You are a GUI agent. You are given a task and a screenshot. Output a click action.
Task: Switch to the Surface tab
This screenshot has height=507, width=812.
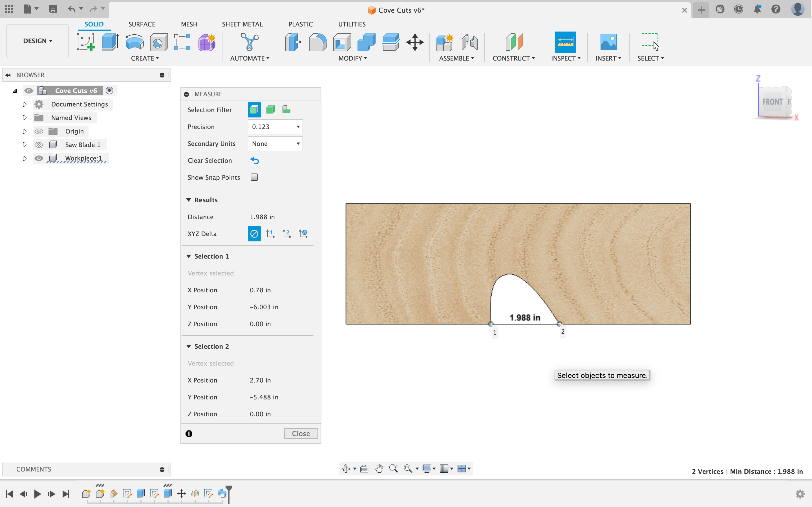coord(142,24)
